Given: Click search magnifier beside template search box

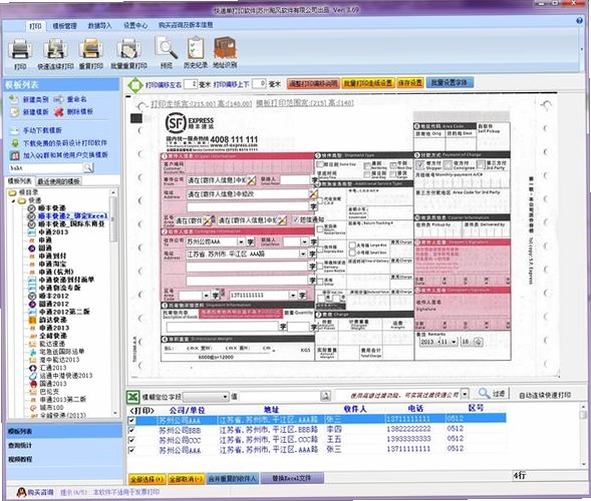Looking at the screenshot, I should (88, 167).
